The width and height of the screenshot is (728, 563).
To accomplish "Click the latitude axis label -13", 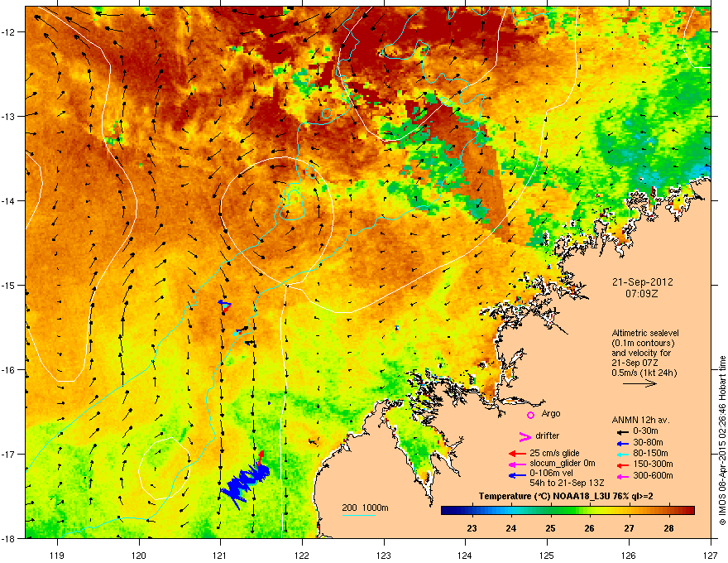I will (x=9, y=116).
